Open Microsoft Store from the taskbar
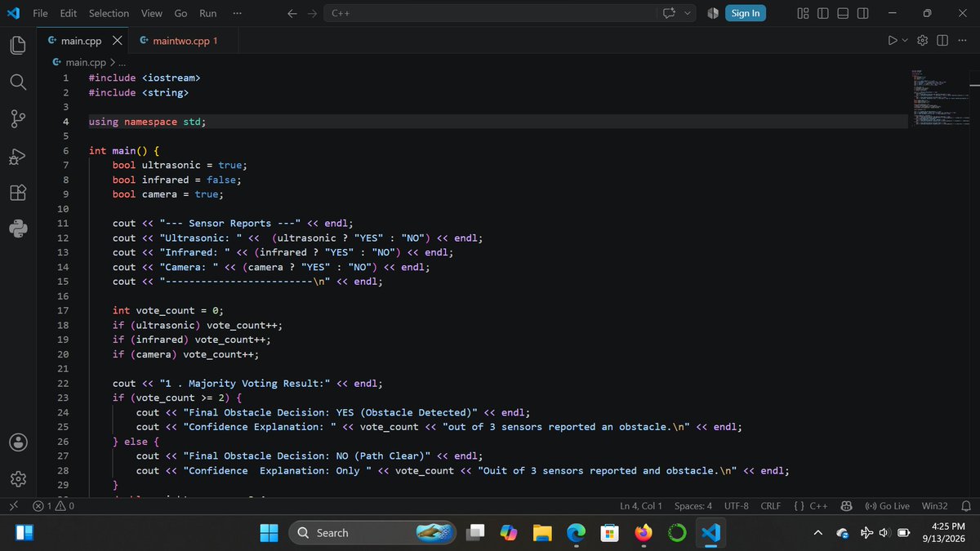The image size is (980, 551). (610, 532)
